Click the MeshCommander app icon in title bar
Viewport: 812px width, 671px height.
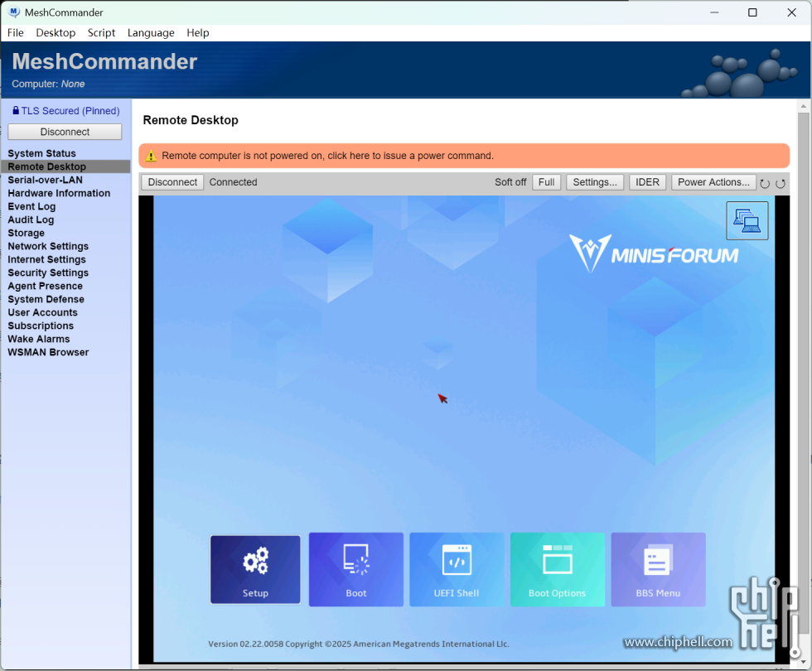click(15, 12)
